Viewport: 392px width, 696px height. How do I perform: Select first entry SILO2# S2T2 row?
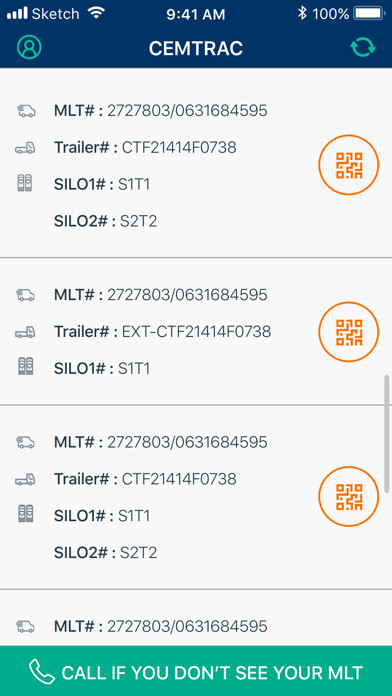click(106, 221)
